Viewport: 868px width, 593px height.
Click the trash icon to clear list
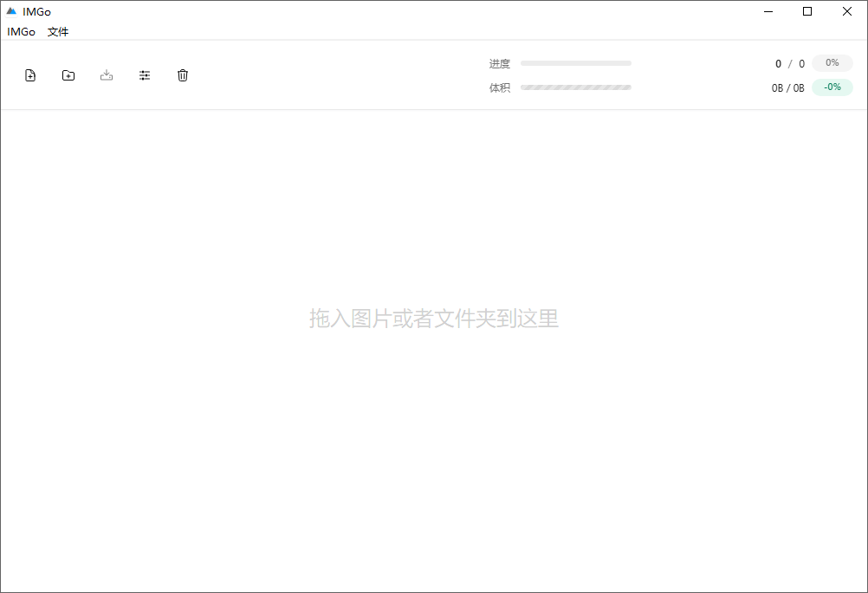[x=183, y=75]
